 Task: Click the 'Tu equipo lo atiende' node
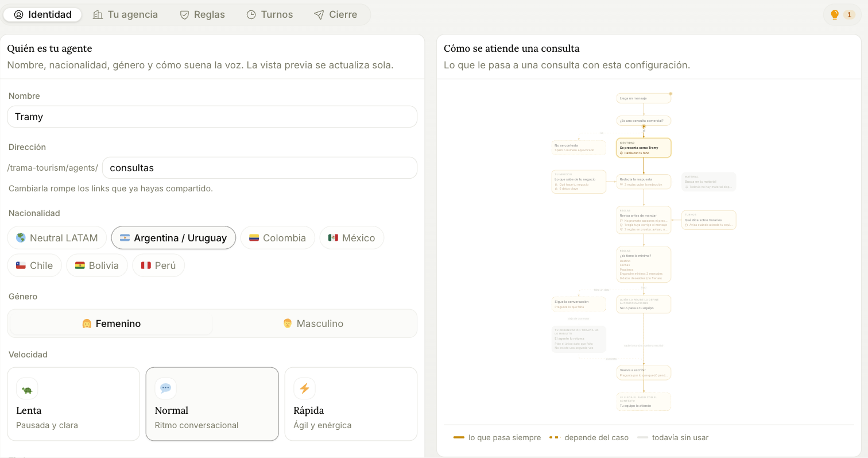coord(644,402)
